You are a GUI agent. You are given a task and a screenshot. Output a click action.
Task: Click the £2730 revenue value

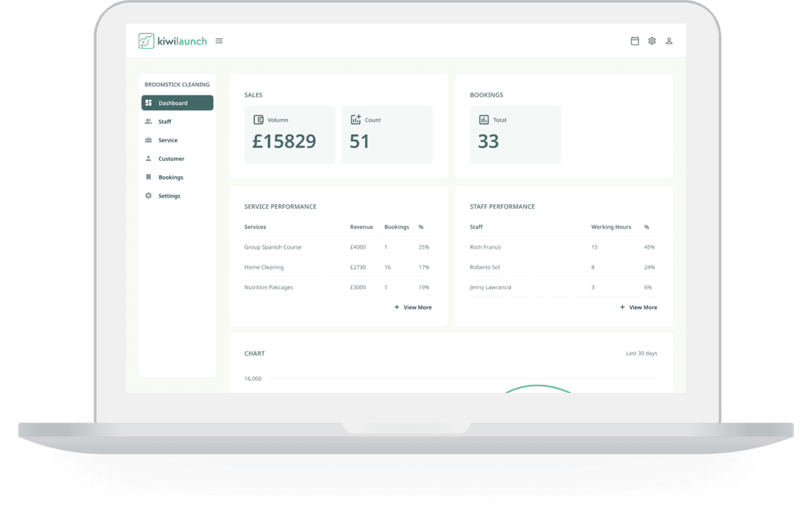pyautogui.click(x=358, y=267)
